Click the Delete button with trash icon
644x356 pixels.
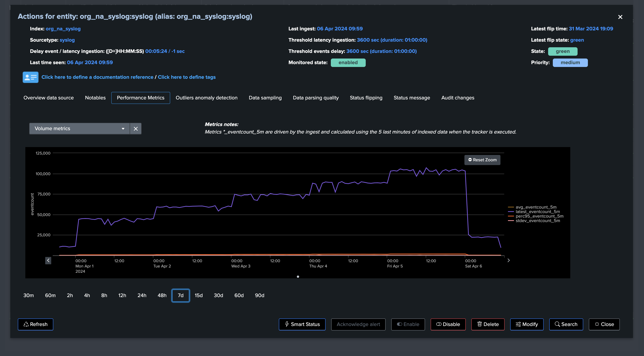pyautogui.click(x=488, y=324)
